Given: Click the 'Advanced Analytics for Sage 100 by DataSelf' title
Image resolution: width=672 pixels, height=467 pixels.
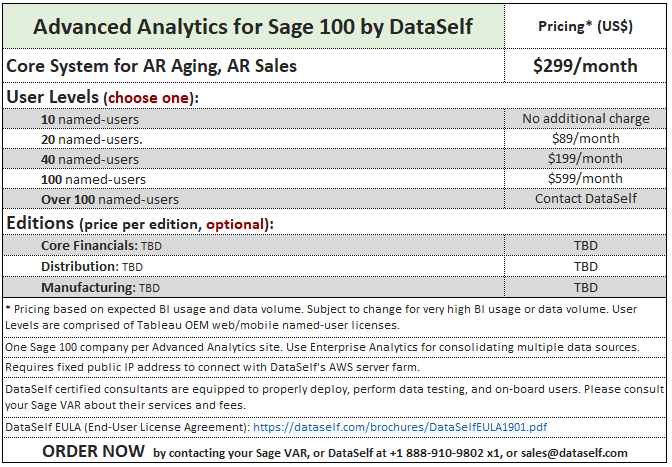Looking at the screenshot, I should point(253,27).
